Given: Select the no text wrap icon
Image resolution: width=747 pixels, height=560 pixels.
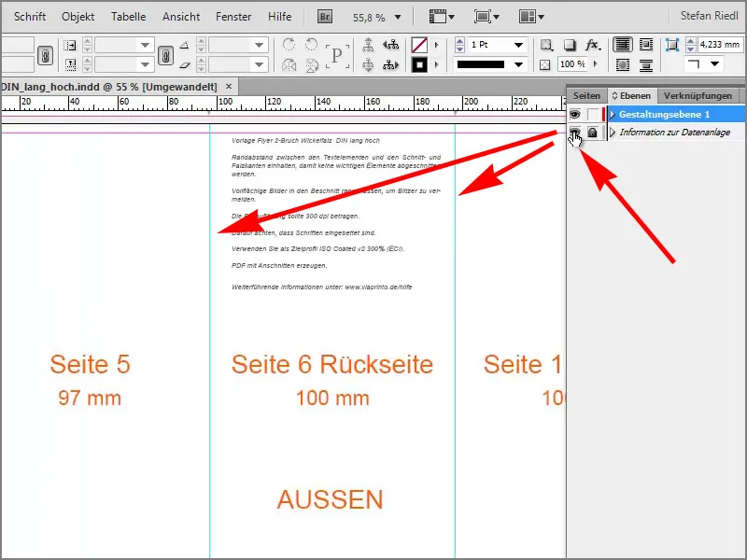Looking at the screenshot, I should pos(623,45).
